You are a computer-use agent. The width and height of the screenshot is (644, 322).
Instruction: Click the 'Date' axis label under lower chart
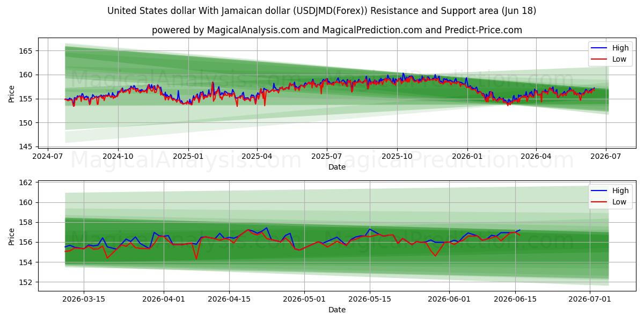coord(337,310)
